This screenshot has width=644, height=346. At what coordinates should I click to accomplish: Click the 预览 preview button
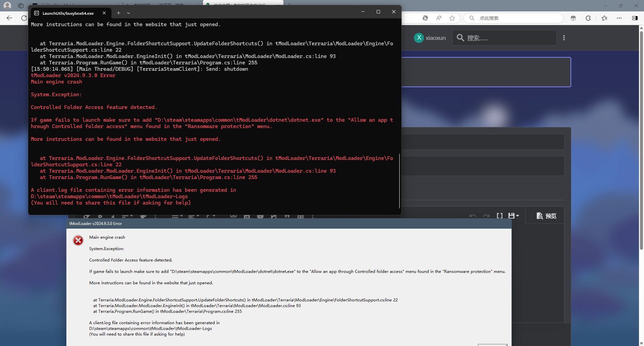pyautogui.click(x=546, y=216)
